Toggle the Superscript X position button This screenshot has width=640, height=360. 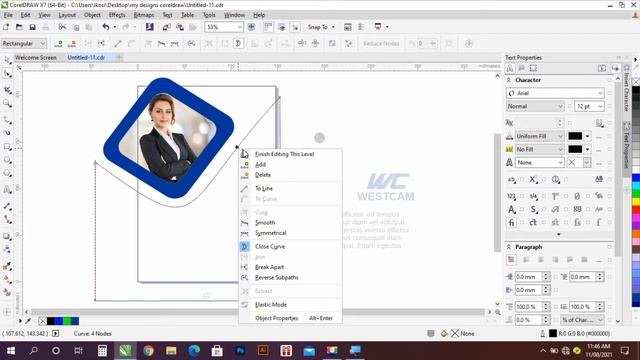tap(533, 179)
